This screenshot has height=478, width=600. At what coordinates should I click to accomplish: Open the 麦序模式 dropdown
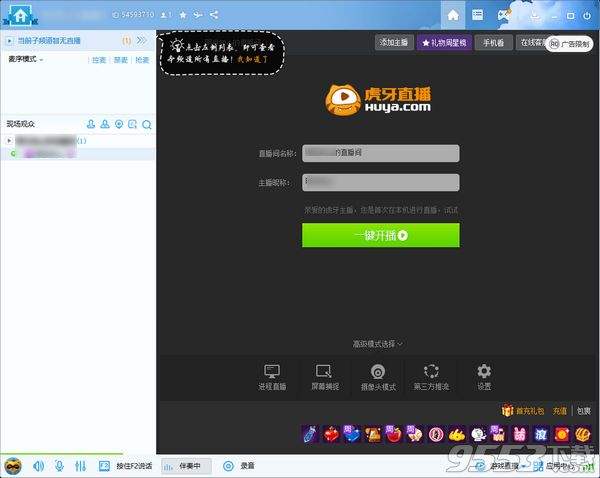tap(25, 59)
